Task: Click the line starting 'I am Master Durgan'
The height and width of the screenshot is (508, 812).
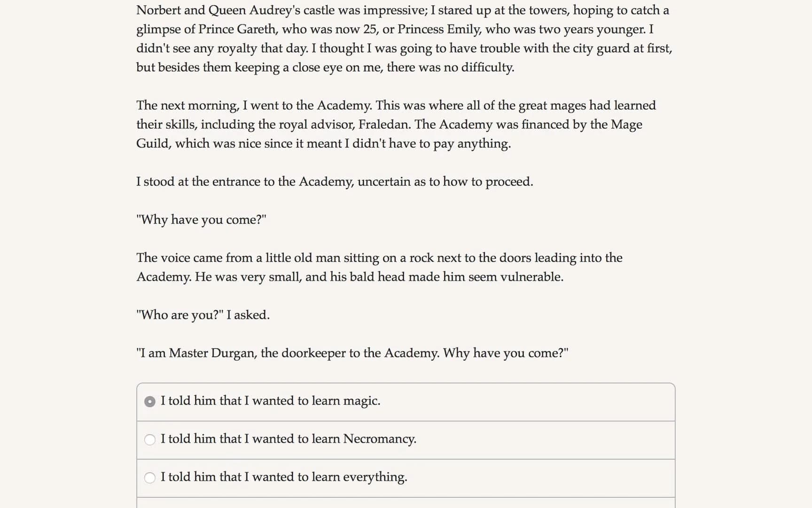Action: coord(352,353)
